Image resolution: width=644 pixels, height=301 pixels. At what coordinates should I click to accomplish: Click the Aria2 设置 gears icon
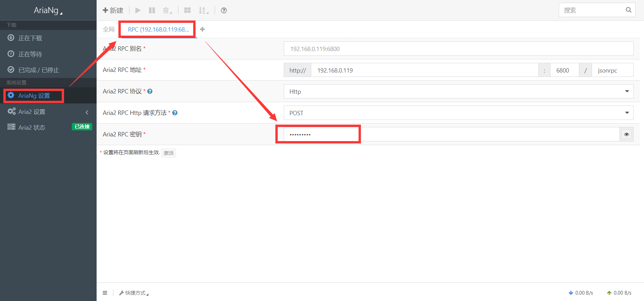point(11,111)
